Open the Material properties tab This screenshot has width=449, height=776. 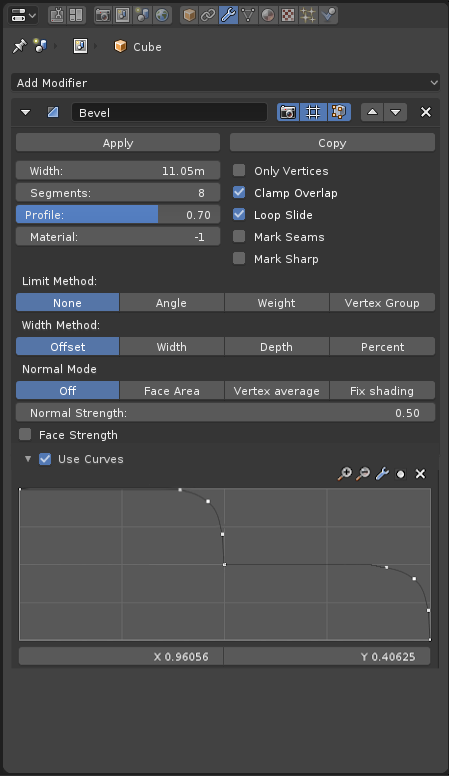coord(268,15)
